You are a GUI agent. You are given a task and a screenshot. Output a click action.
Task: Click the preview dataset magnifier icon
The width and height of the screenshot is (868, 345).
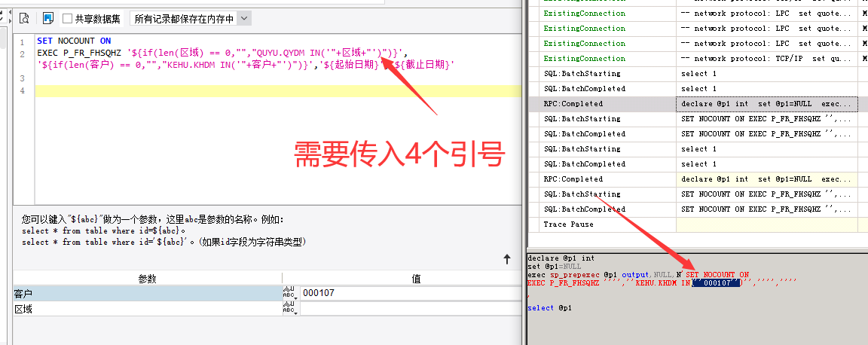pos(24,19)
